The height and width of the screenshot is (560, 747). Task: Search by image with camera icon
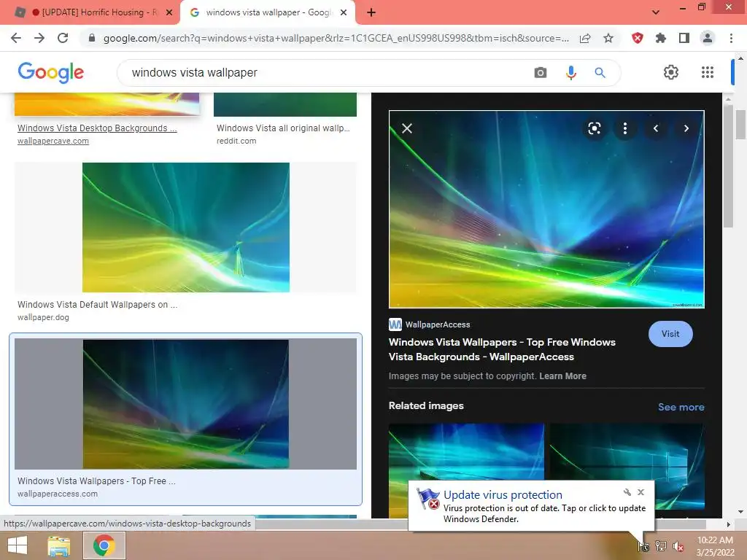pyautogui.click(x=541, y=72)
